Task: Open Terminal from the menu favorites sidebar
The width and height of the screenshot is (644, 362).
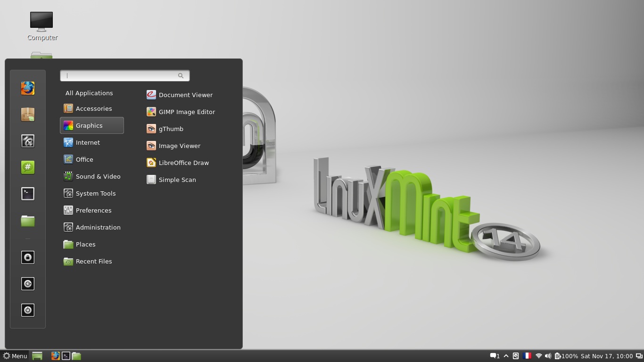Action: (28, 194)
